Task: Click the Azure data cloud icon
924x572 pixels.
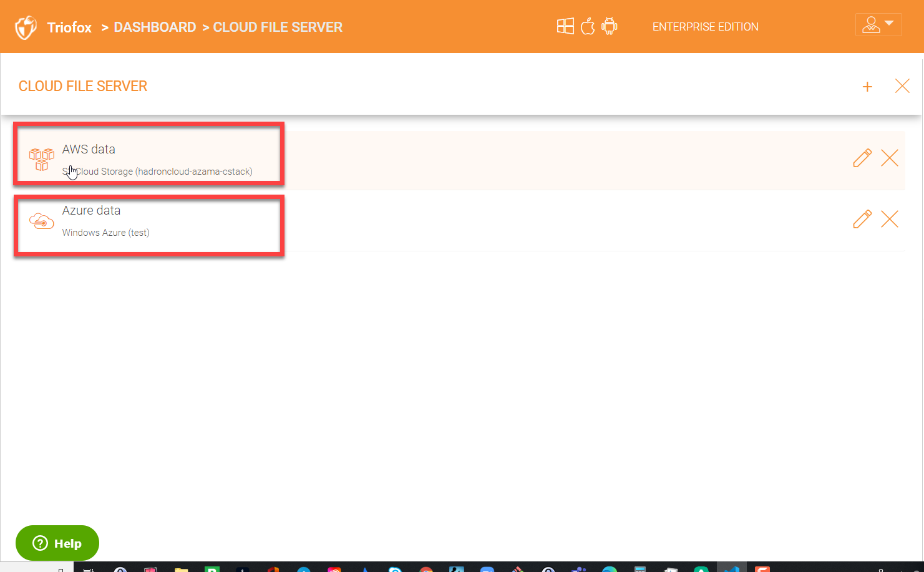Action: (42, 221)
